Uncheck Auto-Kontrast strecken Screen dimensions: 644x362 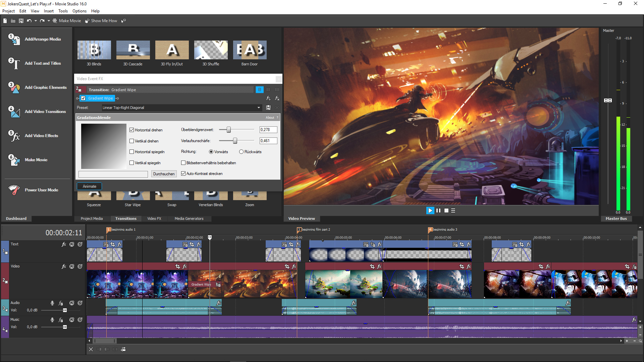coord(183,174)
